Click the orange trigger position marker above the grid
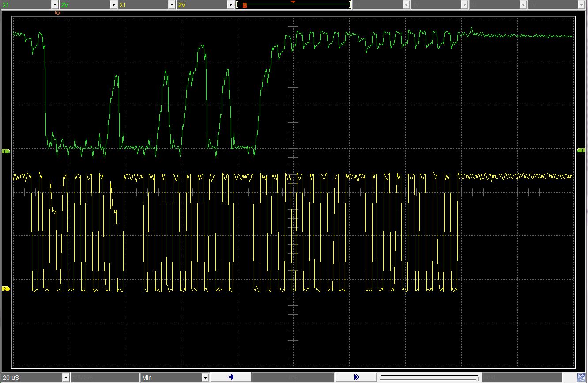The width and height of the screenshot is (588, 383). [57, 13]
